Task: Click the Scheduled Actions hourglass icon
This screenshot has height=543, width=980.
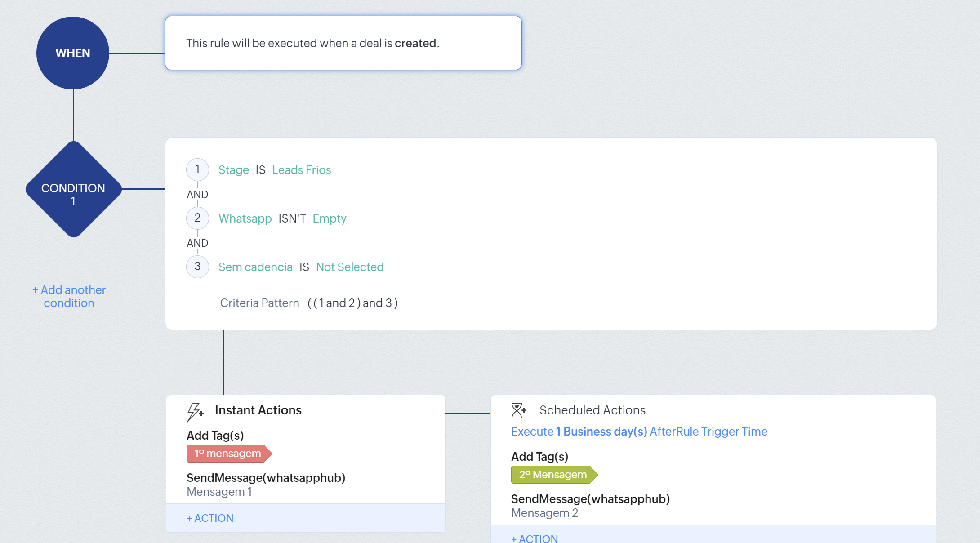Action: click(x=518, y=410)
